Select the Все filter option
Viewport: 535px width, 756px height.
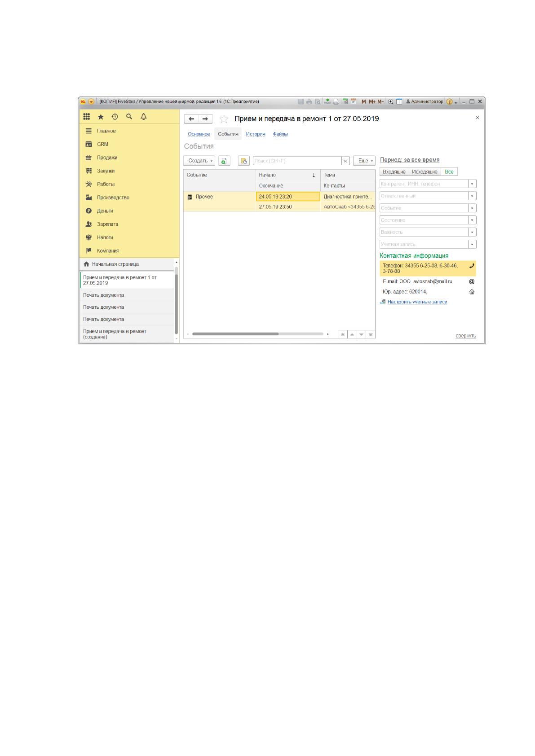(449, 172)
